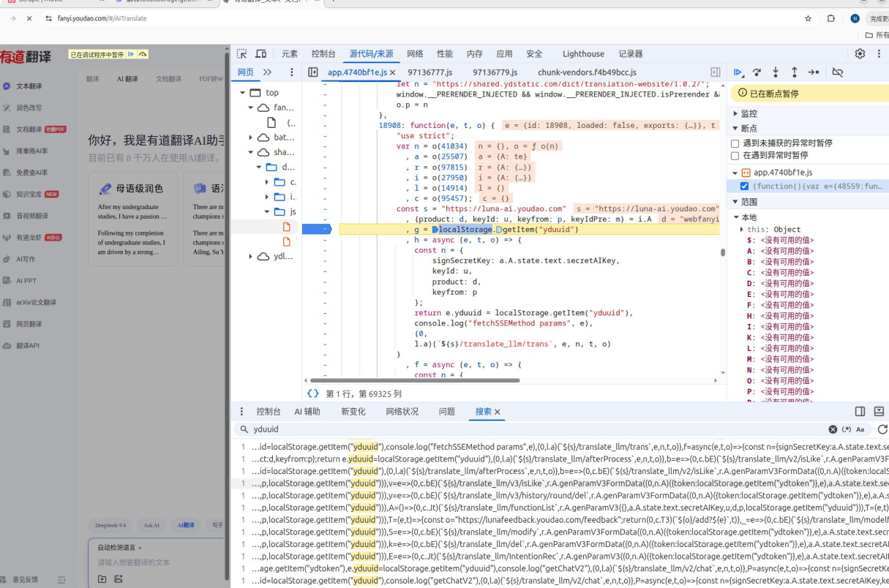Click the drawer dock side-panel icon
This screenshot has height=588, width=889.
pyautogui.click(x=860, y=412)
